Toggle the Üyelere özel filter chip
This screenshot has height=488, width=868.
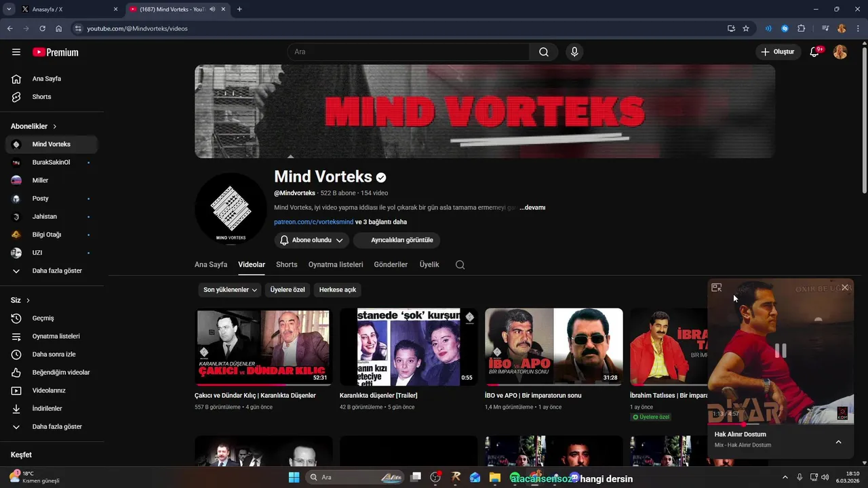pyautogui.click(x=288, y=290)
